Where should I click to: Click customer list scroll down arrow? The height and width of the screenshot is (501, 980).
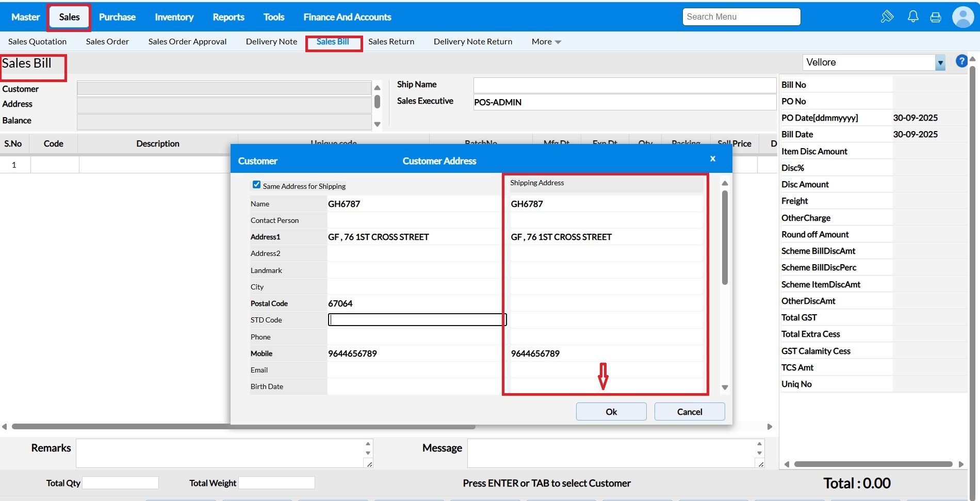pyautogui.click(x=377, y=124)
